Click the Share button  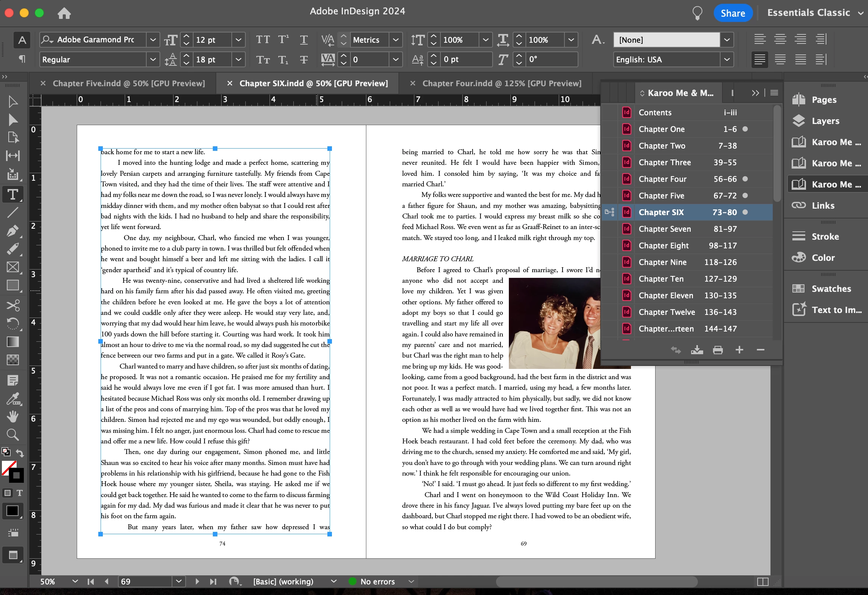tap(732, 13)
